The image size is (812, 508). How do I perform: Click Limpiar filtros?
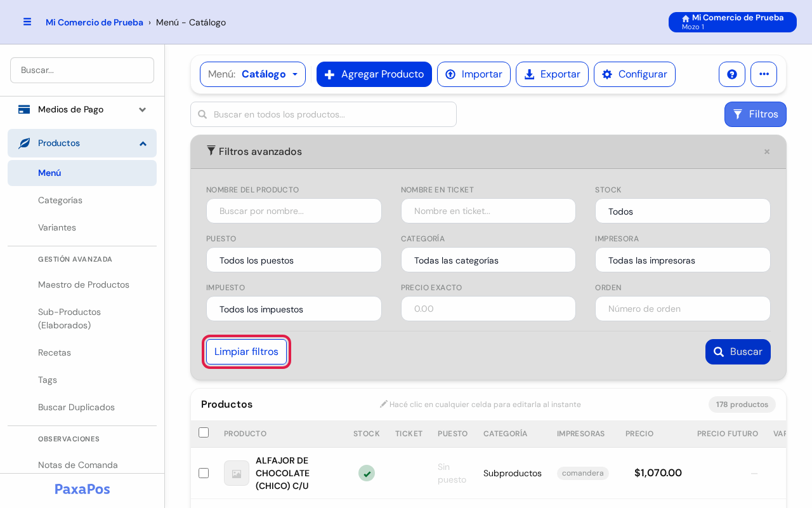pos(246,352)
